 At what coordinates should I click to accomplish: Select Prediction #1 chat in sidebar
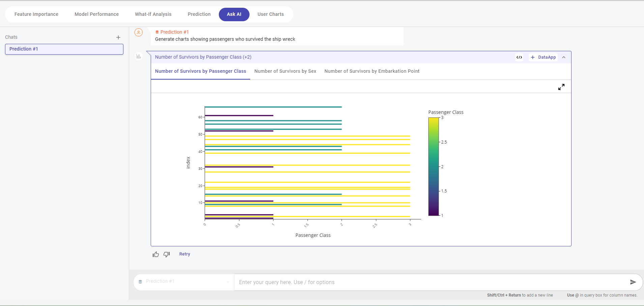tap(64, 49)
